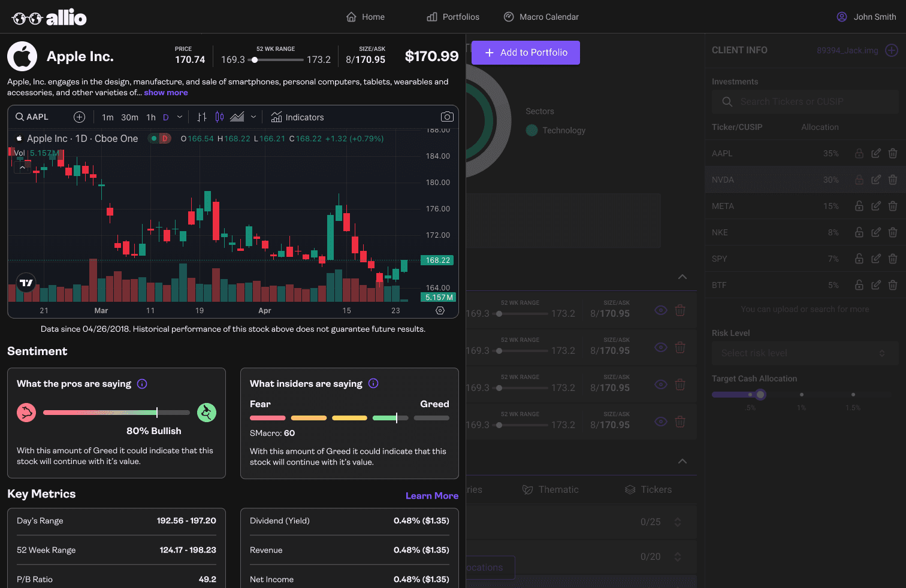Toggle the lock on the NVDA allocation
Screen dimensions: 906x588
click(859, 180)
